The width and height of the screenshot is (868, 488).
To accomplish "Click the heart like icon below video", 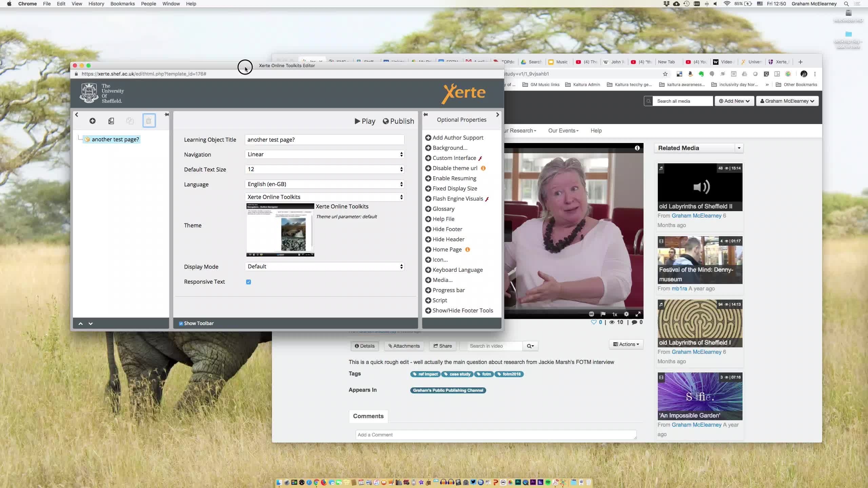I will [x=594, y=322].
